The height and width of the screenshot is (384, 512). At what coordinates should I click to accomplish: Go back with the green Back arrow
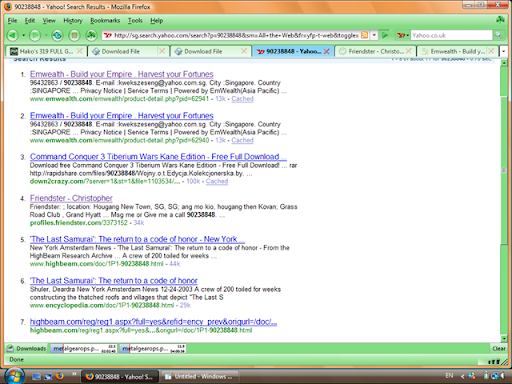pyautogui.click(x=12, y=35)
